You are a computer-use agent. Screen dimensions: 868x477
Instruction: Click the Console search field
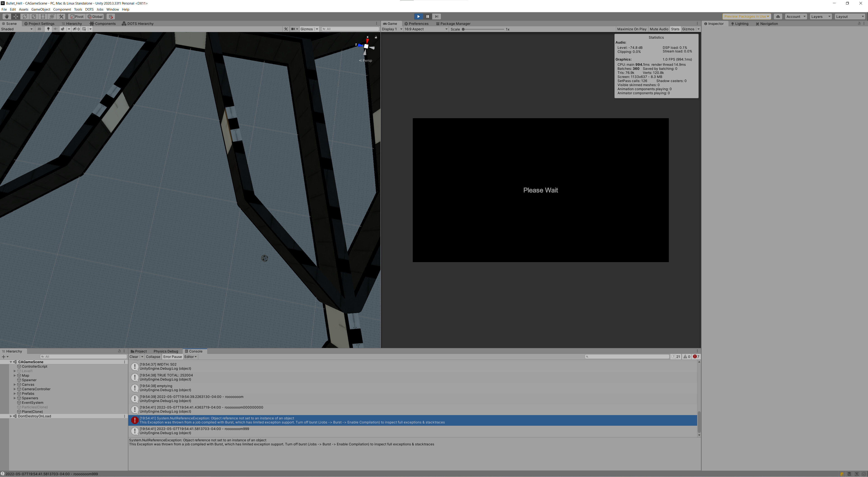(627, 357)
